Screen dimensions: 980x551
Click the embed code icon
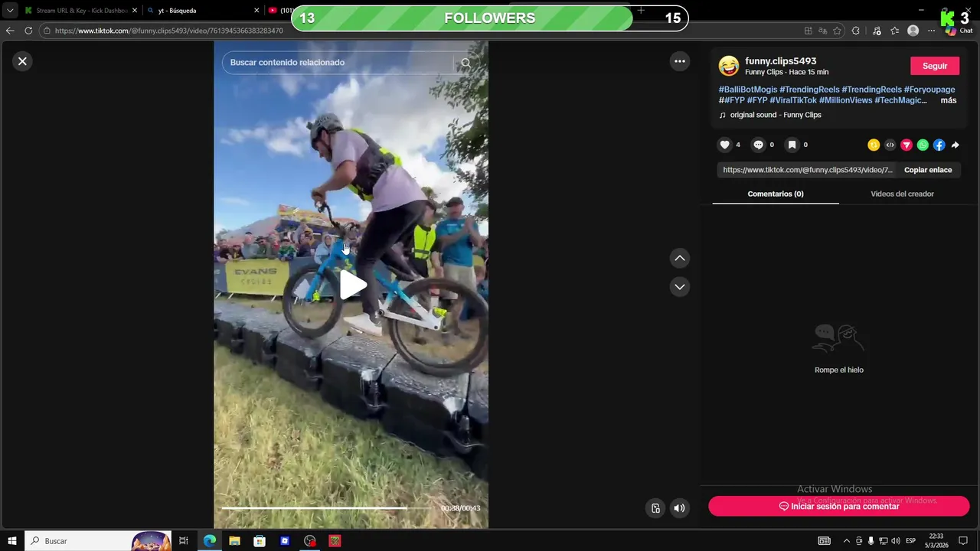pyautogui.click(x=890, y=145)
